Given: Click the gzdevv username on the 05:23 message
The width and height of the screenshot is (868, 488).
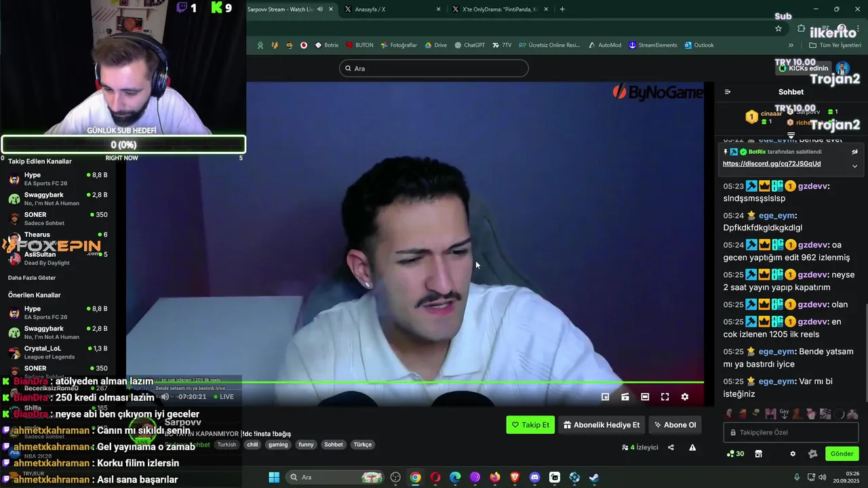Looking at the screenshot, I should [813, 186].
